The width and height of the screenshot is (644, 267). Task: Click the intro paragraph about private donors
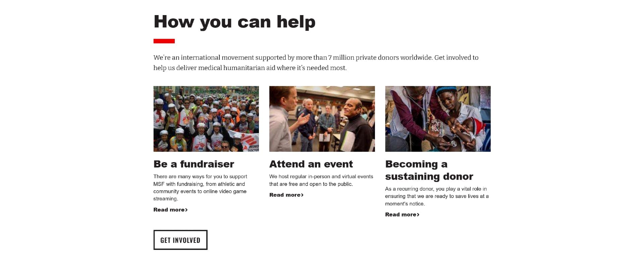coord(315,63)
